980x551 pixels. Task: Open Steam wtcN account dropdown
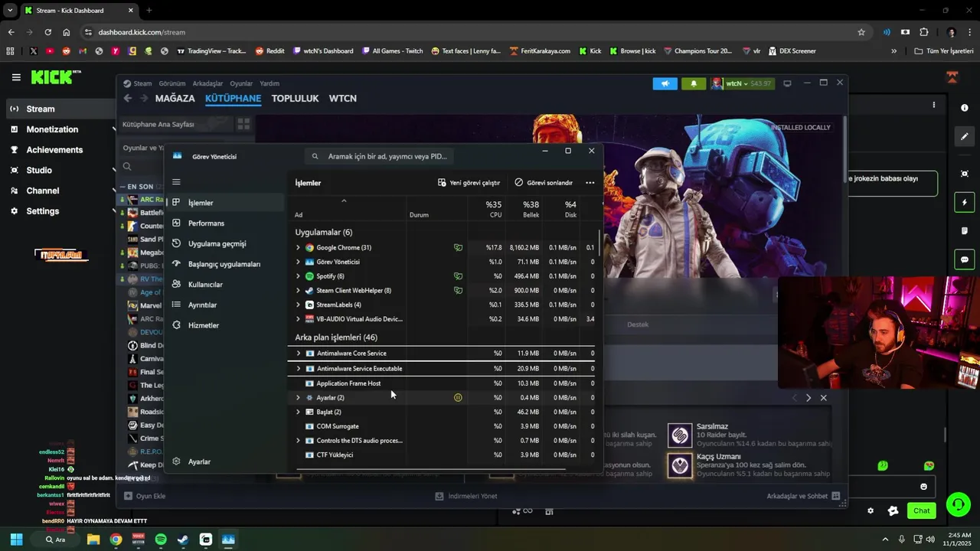742,83
